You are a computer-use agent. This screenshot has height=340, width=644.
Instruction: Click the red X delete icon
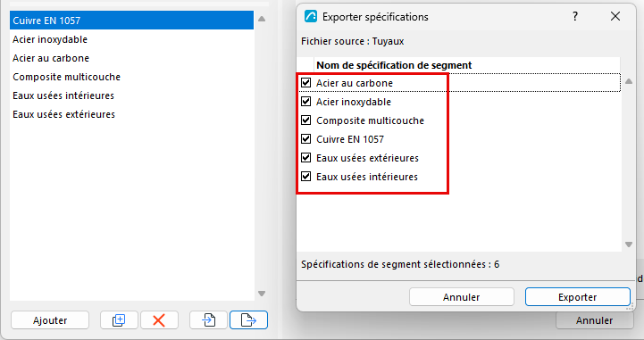point(159,319)
